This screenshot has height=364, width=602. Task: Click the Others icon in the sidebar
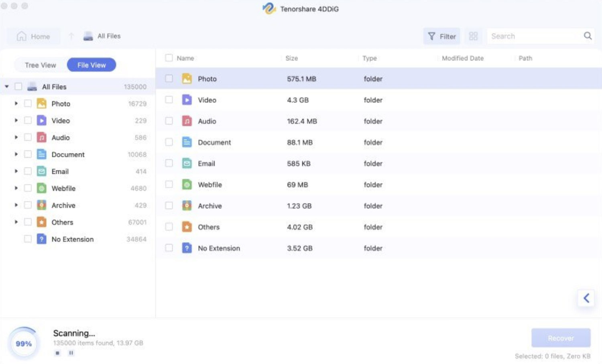coord(41,222)
